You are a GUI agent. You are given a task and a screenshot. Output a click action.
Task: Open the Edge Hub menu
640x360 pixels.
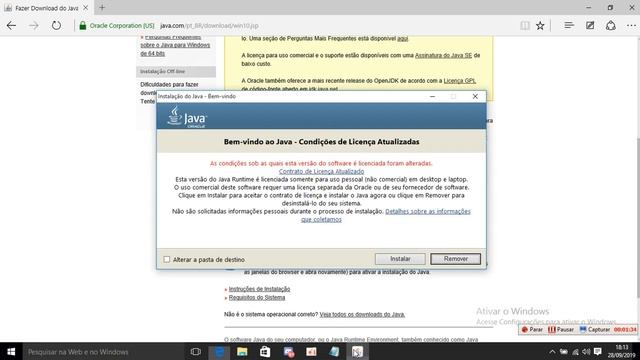pos(569,26)
